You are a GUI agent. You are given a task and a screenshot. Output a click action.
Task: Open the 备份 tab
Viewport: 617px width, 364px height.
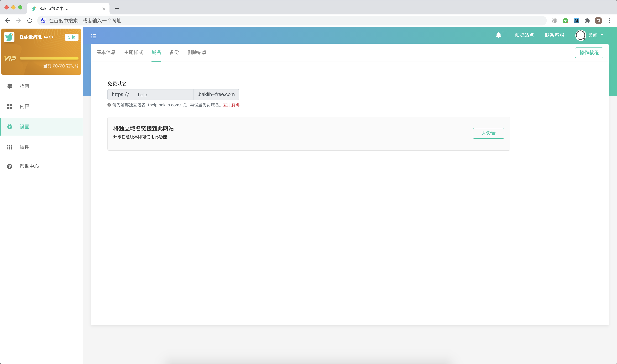click(174, 52)
